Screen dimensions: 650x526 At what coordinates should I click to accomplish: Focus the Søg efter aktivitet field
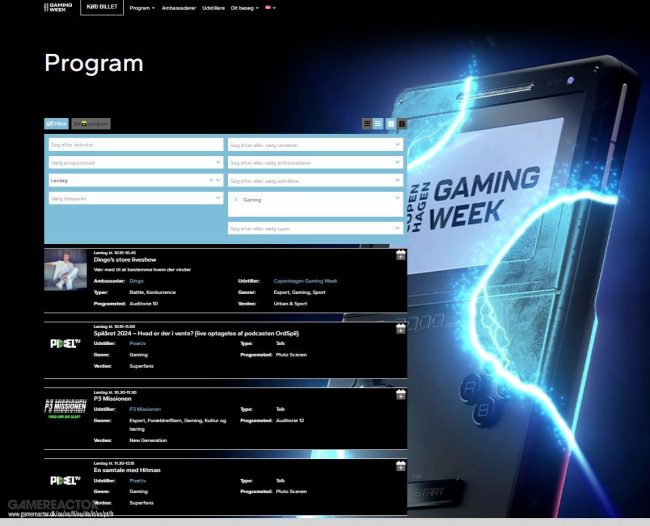[x=136, y=145]
